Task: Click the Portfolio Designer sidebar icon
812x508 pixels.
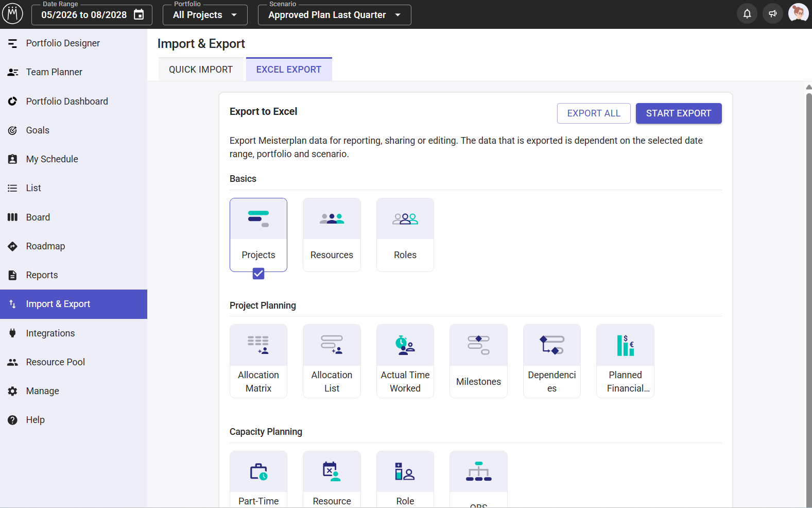Action: click(x=13, y=43)
